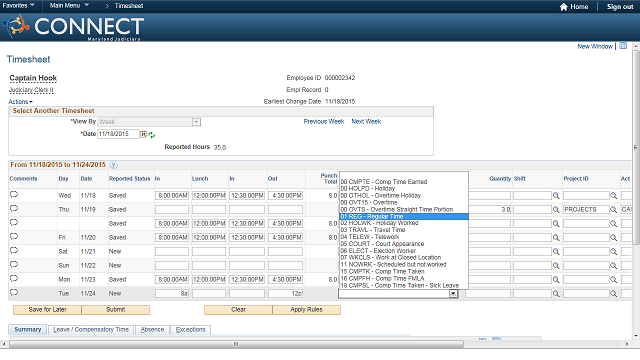Expand the View By Week dropdown
Viewport: 640px width, 360px height.
click(x=196, y=122)
